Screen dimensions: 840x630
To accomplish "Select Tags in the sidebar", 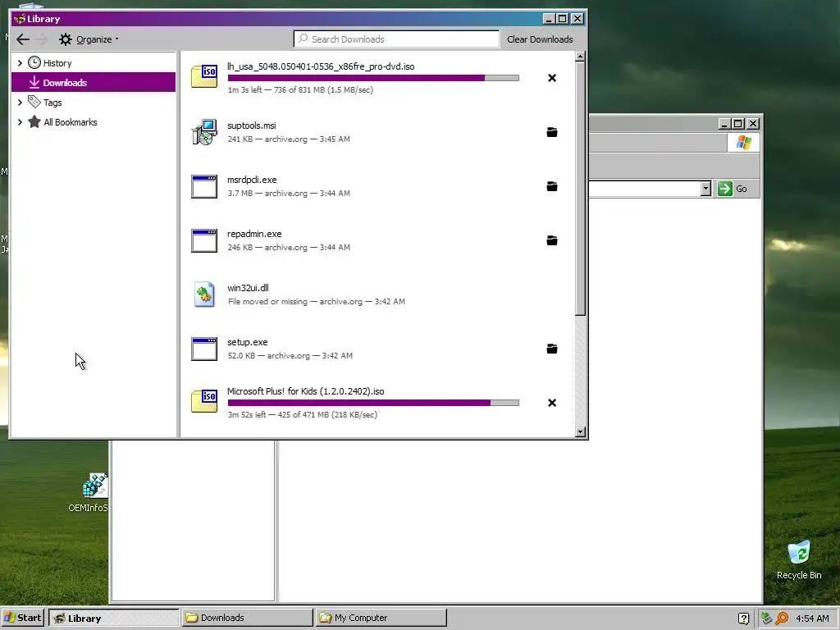I will click(x=52, y=103).
